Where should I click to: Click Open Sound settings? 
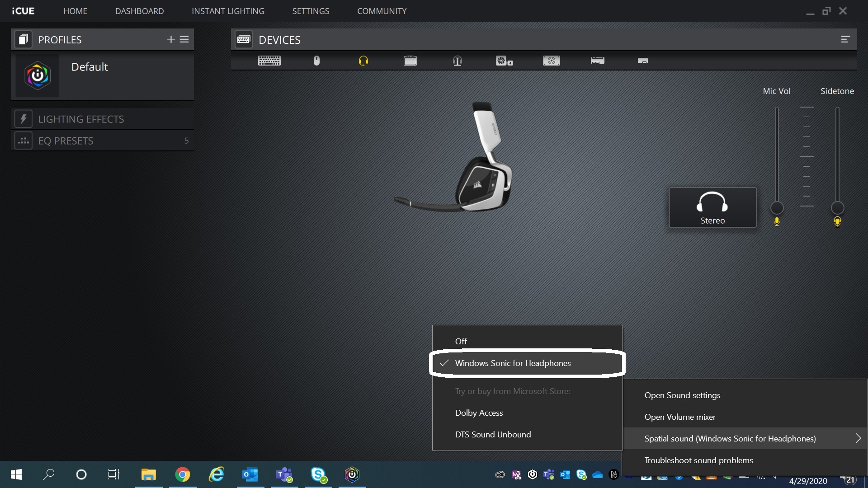point(745,395)
